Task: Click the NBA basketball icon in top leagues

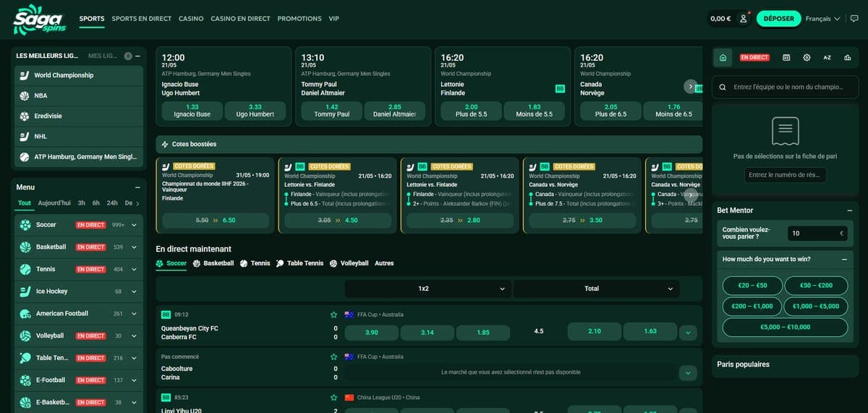Action: pos(25,95)
